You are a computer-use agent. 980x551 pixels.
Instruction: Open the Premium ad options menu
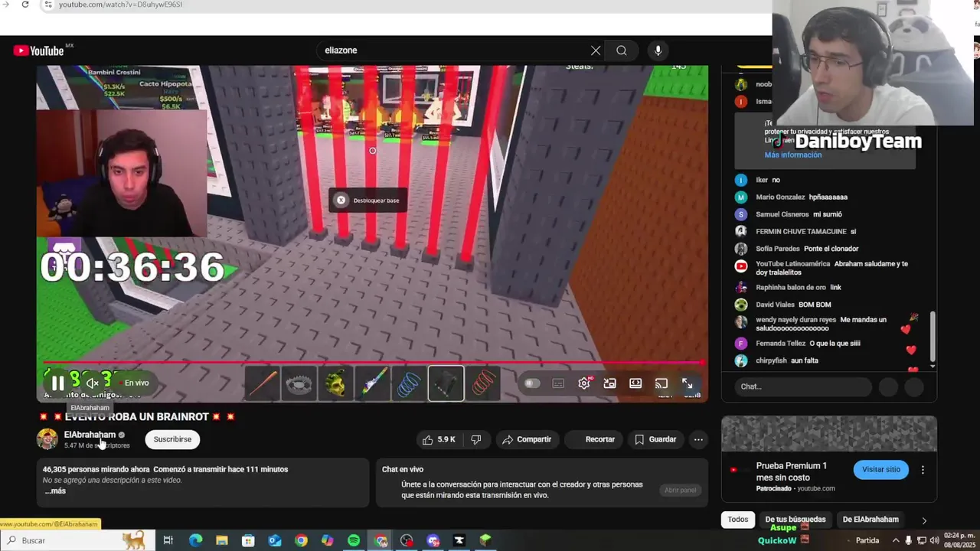[x=923, y=470]
